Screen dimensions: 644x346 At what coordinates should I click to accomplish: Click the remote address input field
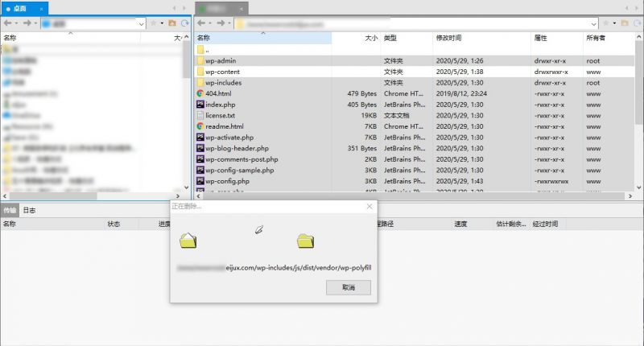[415, 24]
